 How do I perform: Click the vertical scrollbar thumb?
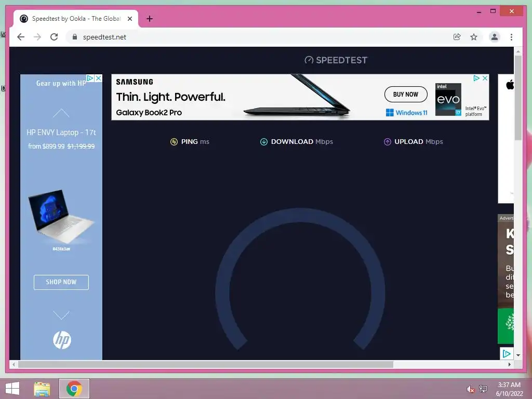(518, 98)
